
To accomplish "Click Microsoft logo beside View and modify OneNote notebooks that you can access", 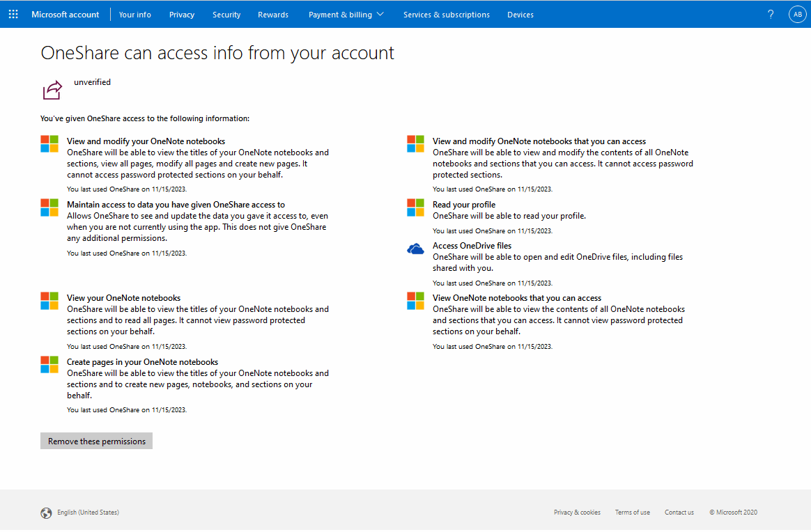I will [415, 143].
